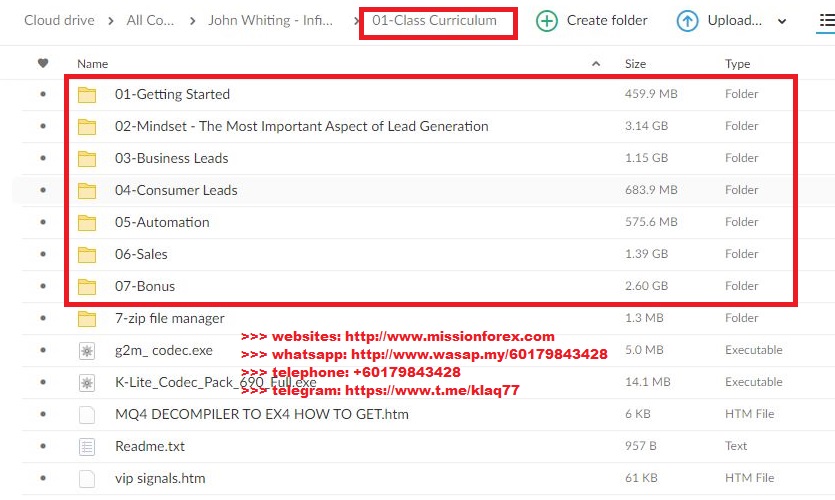Select Readme.txt file name
Screen dimensions: 835x500
150,446
